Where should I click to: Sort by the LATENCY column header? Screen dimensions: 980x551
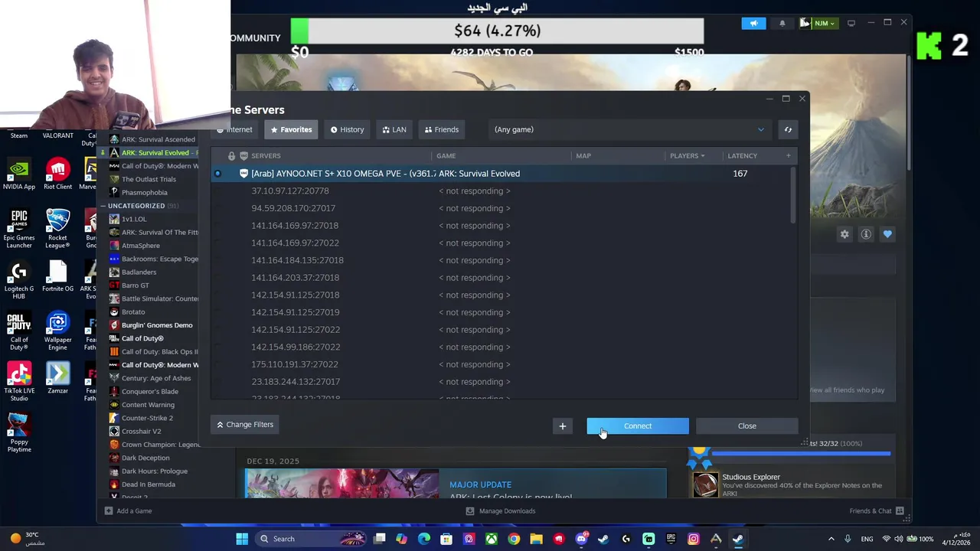(x=742, y=155)
